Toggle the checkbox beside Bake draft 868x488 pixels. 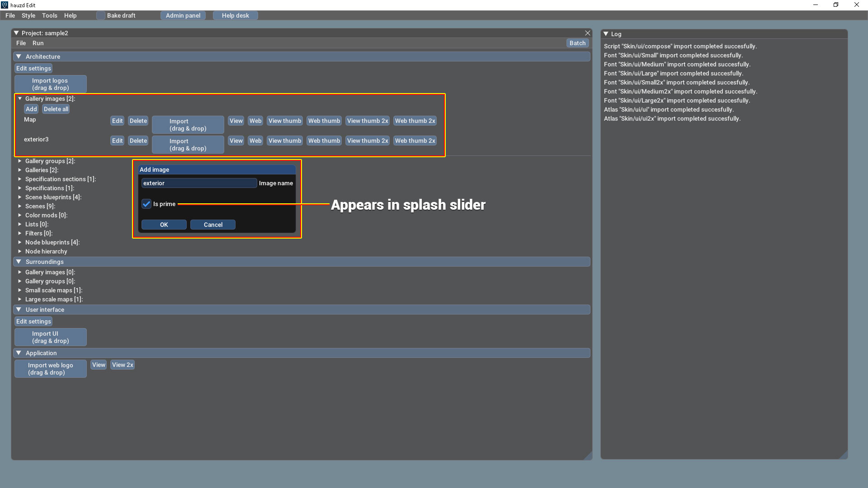point(100,15)
